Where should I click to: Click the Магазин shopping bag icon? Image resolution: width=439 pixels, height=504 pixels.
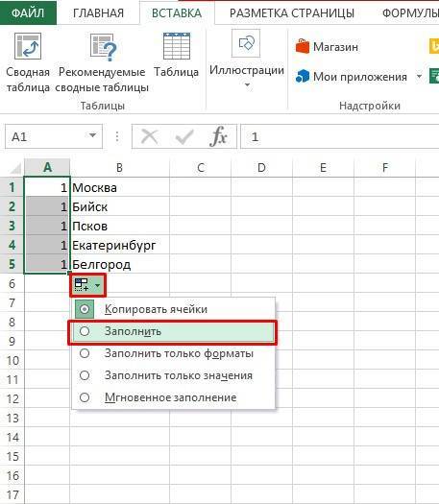(302, 47)
